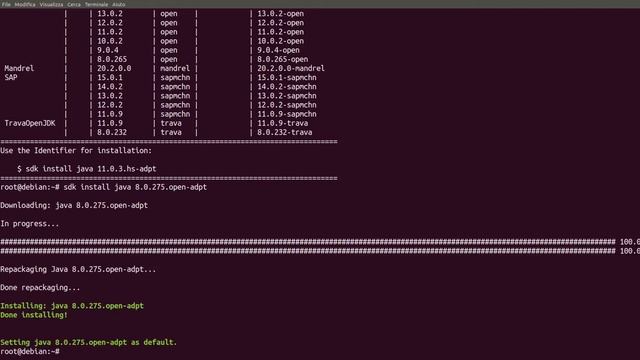Click the 'Done repackaging...' line

[x=40, y=288]
